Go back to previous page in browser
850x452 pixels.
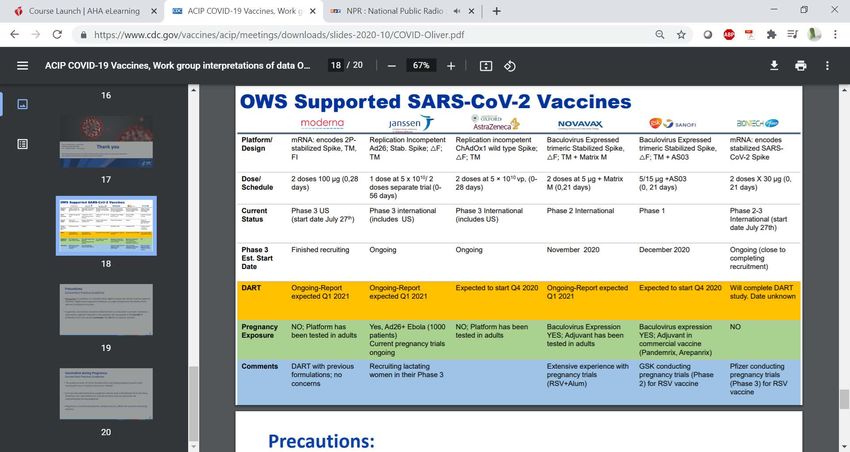pyautogui.click(x=15, y=35)
